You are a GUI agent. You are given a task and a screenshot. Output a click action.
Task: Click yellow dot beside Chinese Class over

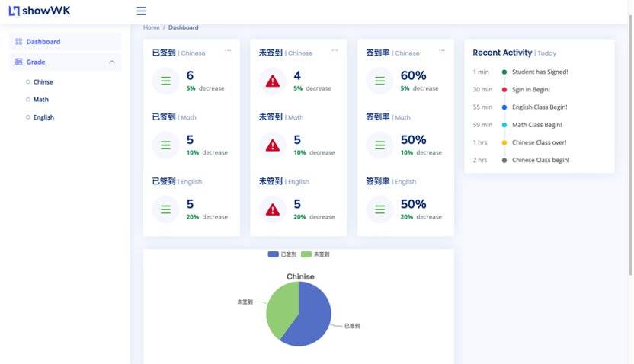504,142
